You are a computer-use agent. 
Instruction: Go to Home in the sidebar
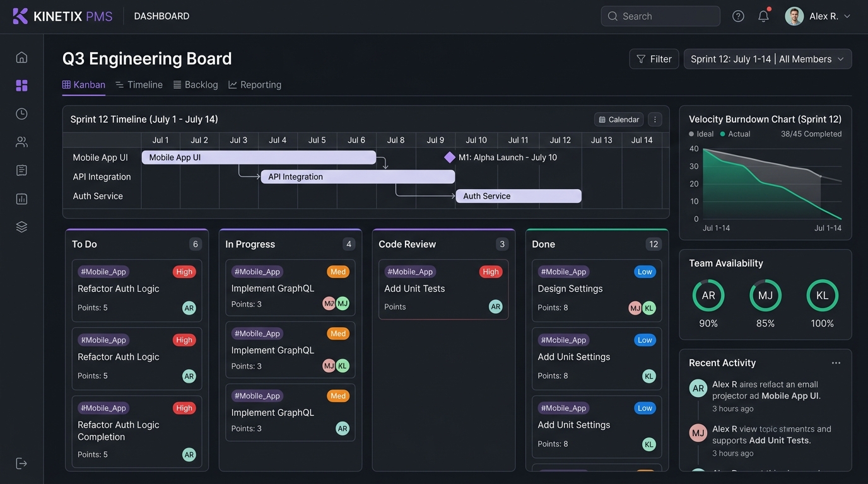[x=21, y=57]
